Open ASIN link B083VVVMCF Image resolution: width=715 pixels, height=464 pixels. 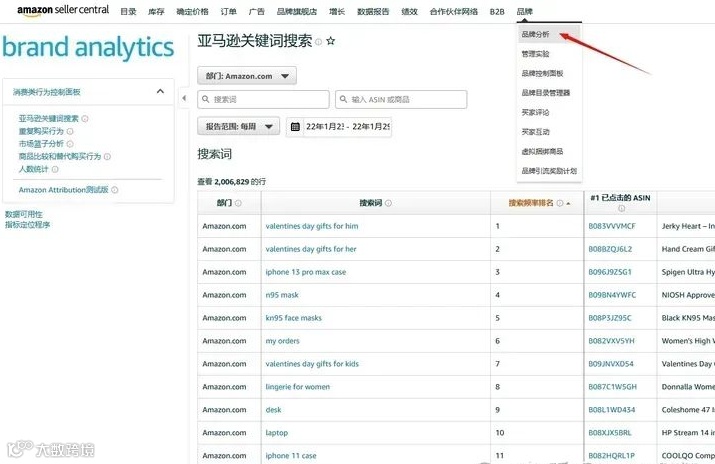tap(612, 226)
